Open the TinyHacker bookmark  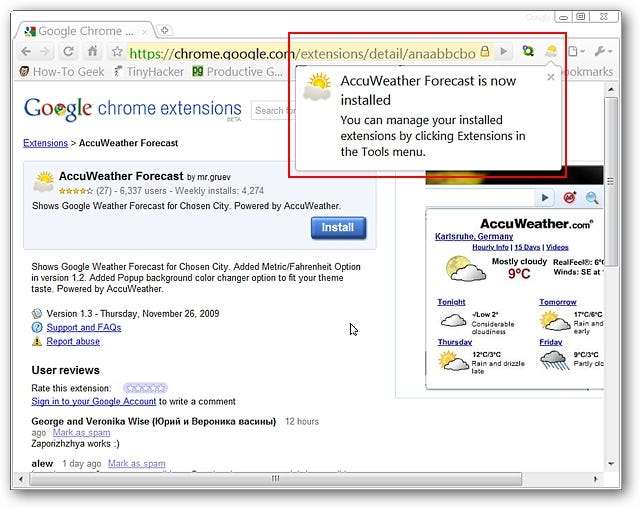click(149, 72)
